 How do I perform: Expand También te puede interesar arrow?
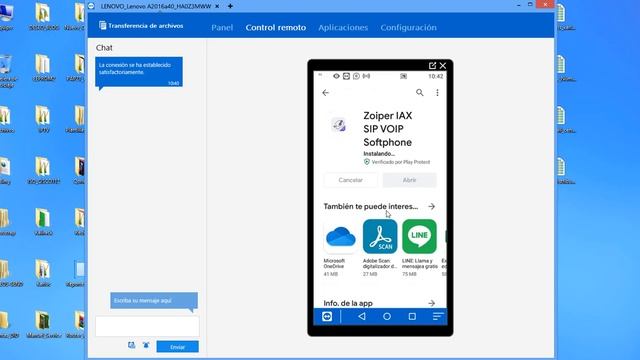[x=431, y=207]
